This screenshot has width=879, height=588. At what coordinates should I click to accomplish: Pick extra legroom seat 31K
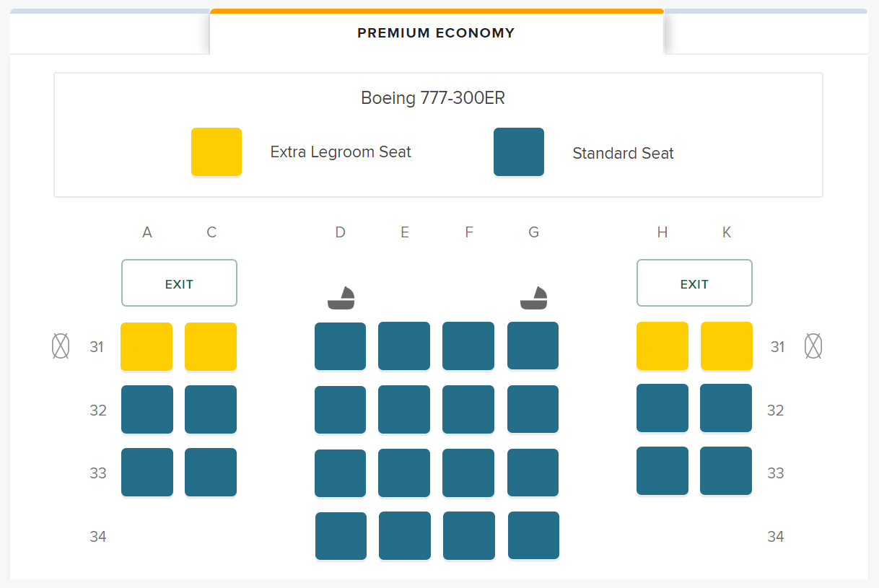[727, 346]
